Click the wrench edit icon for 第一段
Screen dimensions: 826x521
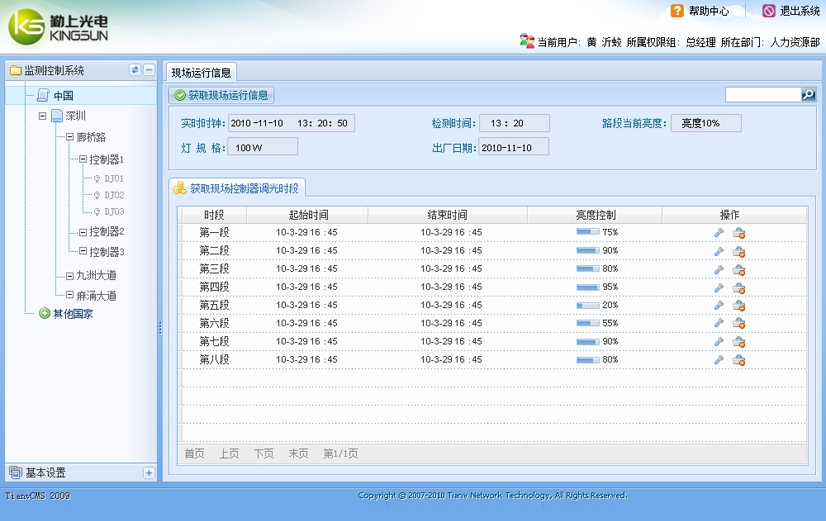[718, 233]
